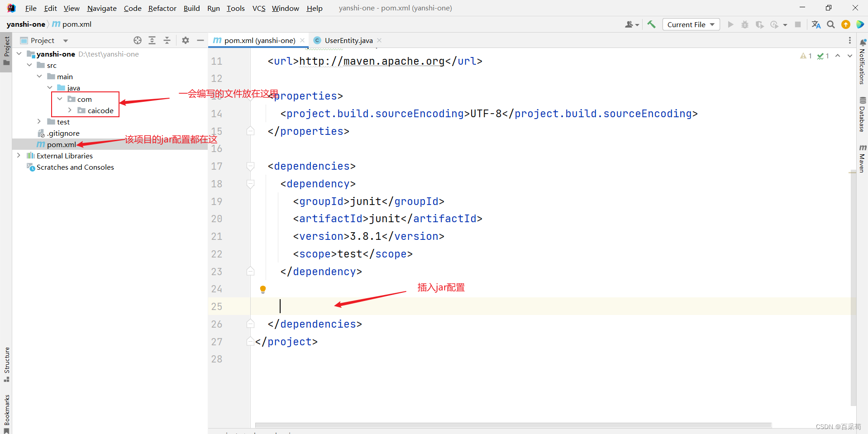Collapse the yanshi-one root folder

[19, 54]
